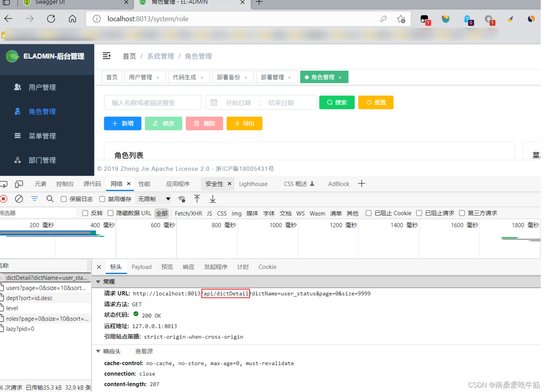Add more DevTools tools plus icon
The image size is (546, 392).
362,184
